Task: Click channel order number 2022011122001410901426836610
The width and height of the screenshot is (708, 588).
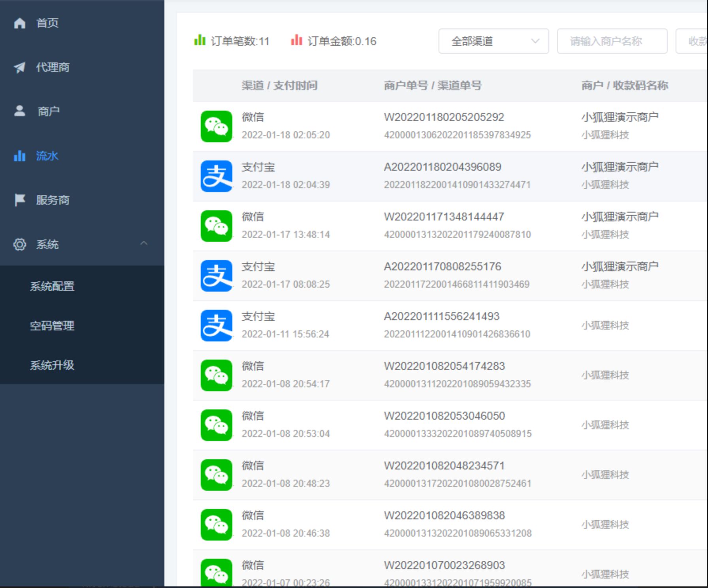Action: (x=457, y=334)
